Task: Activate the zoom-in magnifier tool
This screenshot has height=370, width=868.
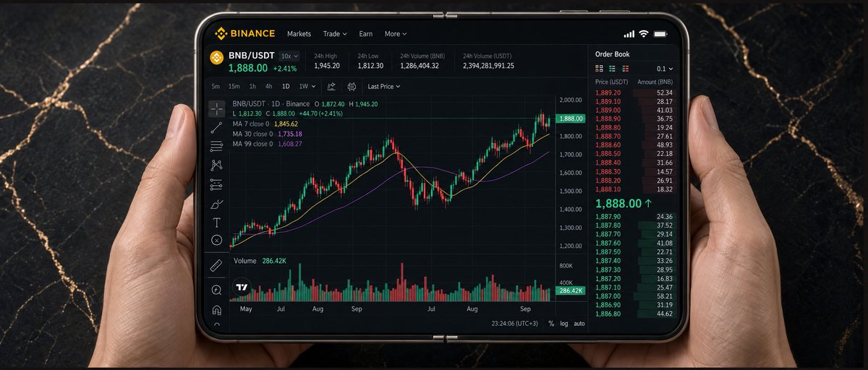Action: [216, 290]
